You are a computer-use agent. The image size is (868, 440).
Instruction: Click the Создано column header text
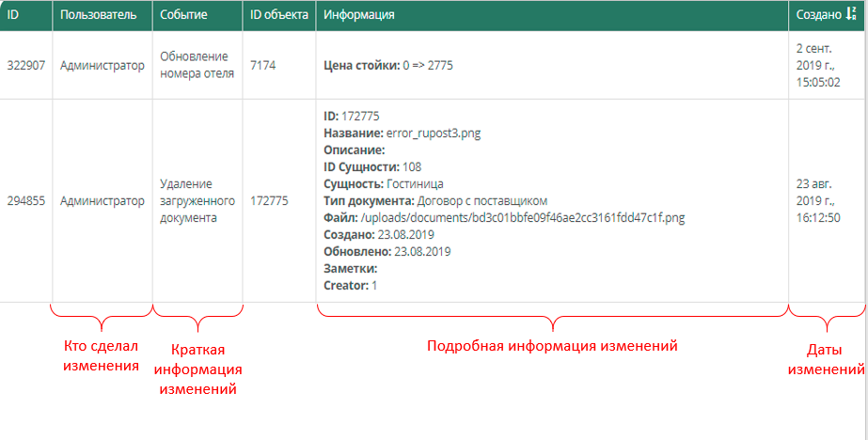(817, 16)
